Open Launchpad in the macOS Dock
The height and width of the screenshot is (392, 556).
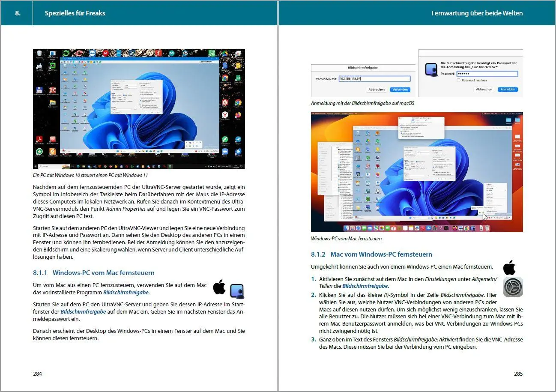tap(352, 228)
